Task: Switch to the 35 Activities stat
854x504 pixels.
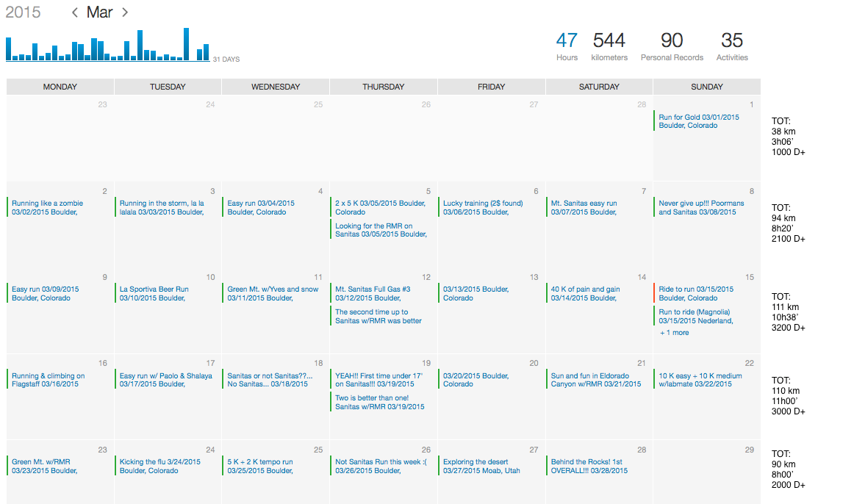Action: [732, 46]
